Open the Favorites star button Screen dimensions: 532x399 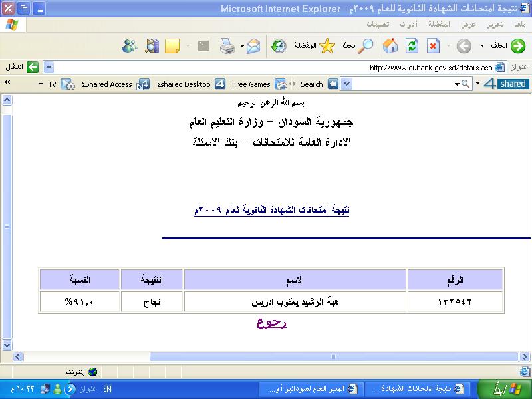327,46
